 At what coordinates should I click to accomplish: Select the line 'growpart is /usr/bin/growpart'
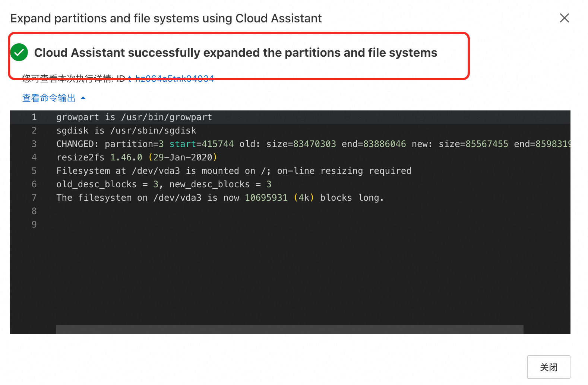[x=134, y=117]
